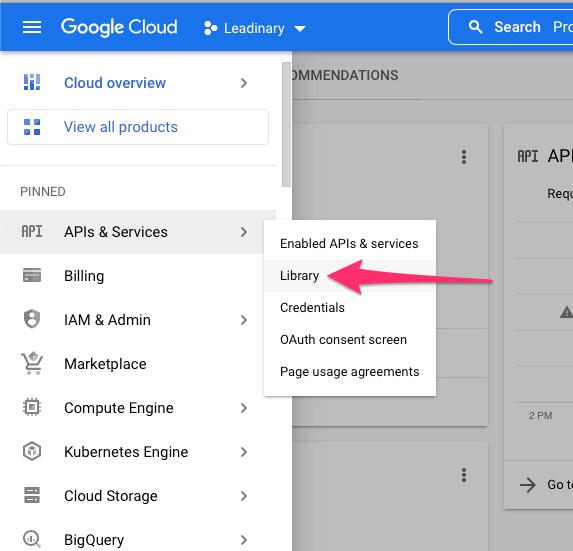This screenshot has height=551, width=573.
Task: Open the upper card three-dot menu
Action: [464, 157]
